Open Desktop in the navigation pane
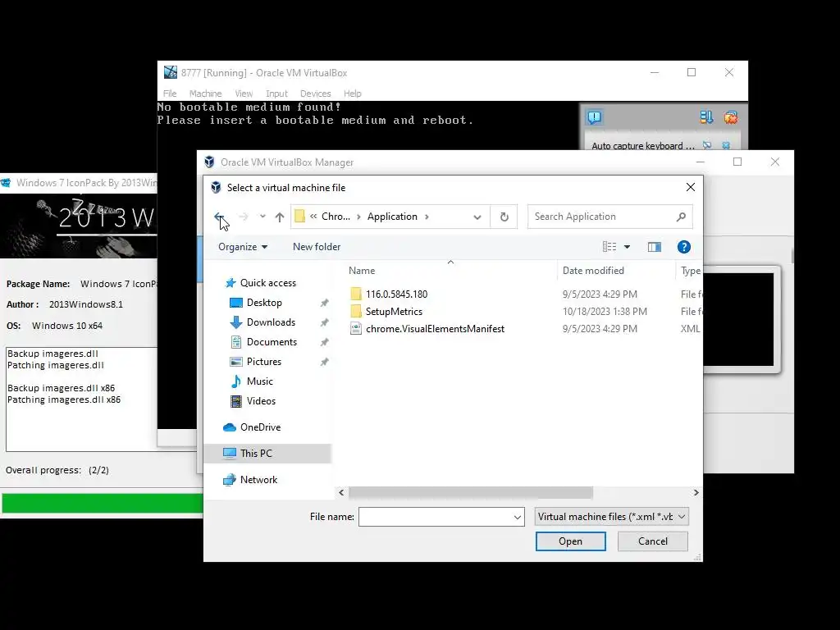The image size is (840, 630). (x=264, y=303)
